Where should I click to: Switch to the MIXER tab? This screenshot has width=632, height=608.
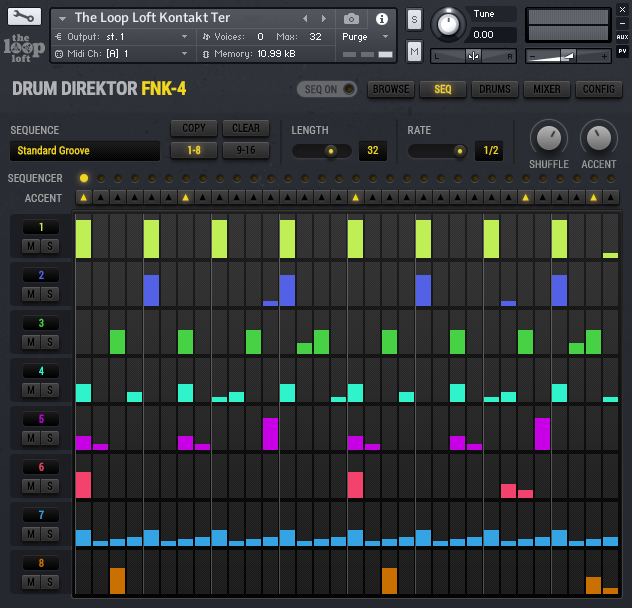pos(547,89)
